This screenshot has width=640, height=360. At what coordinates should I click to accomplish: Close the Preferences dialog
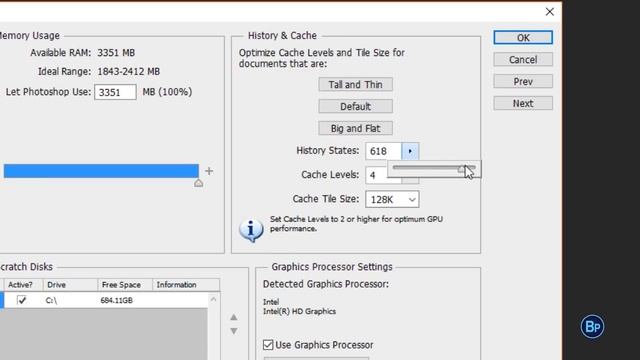(x=549, y=11)
